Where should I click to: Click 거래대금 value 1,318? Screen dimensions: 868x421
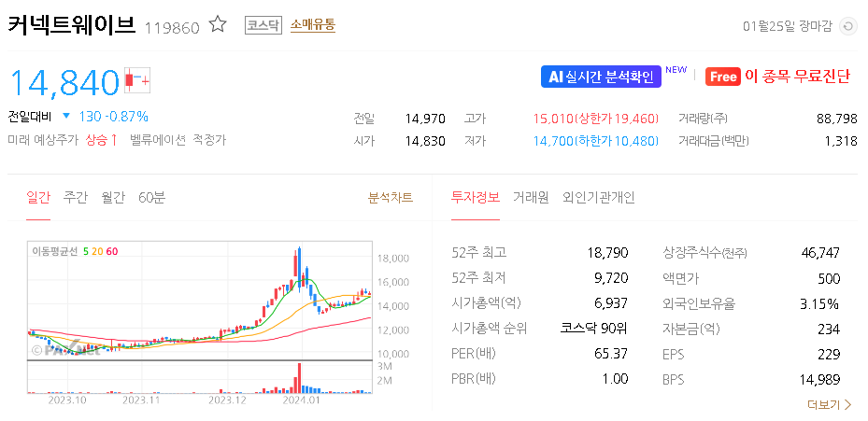click(x=841, y=141)
